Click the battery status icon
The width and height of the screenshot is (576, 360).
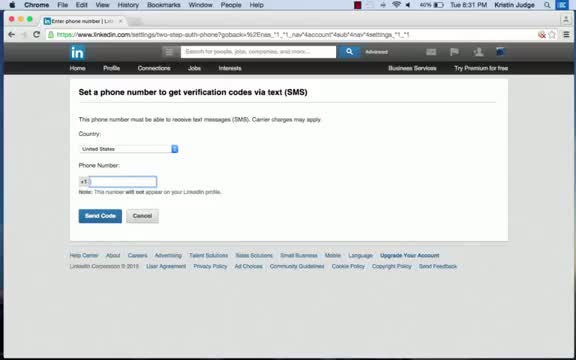[439, 5]
